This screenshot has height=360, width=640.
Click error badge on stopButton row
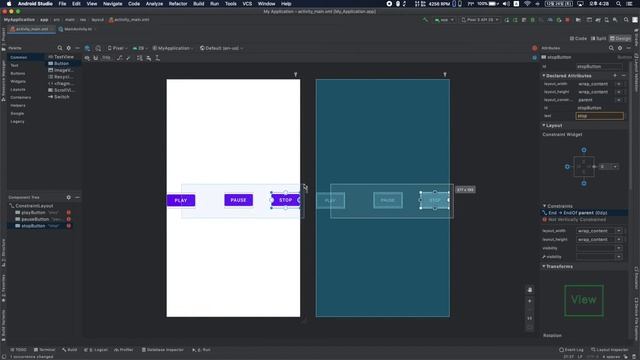(69, 226)
